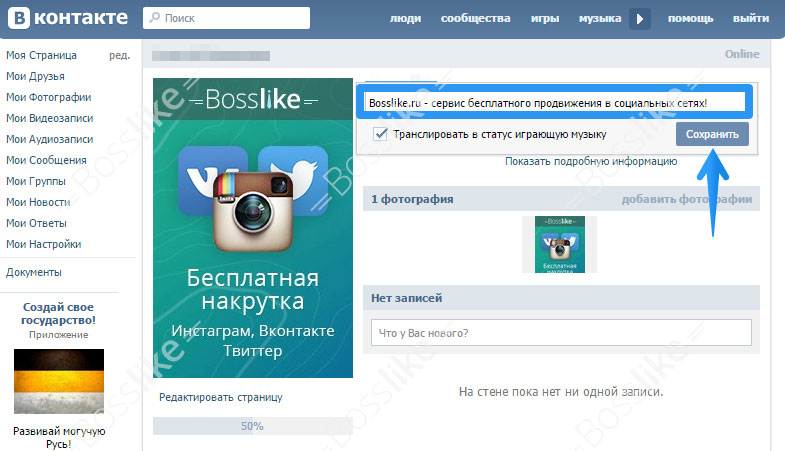785x451 pixels.
Task: Click the Создай свое государство! ad title
Action: pyautogui.click(x=59, y=313)
